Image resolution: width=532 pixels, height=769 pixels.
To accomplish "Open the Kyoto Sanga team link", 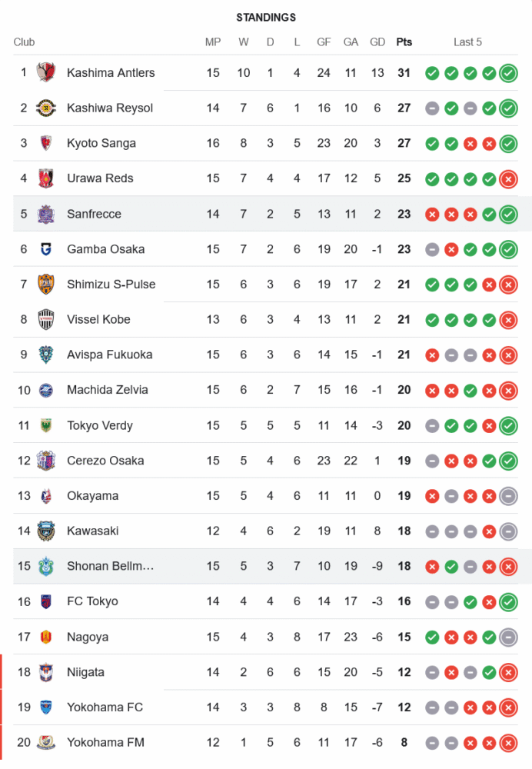I will pos(101,143).
